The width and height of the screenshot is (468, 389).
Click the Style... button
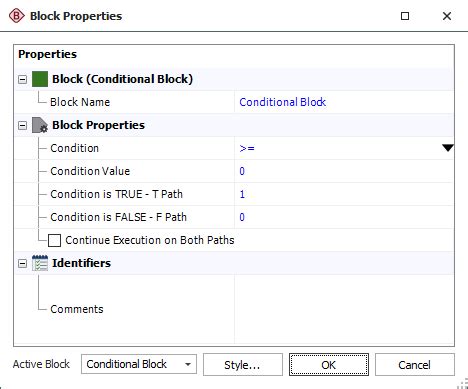point(243,364)
